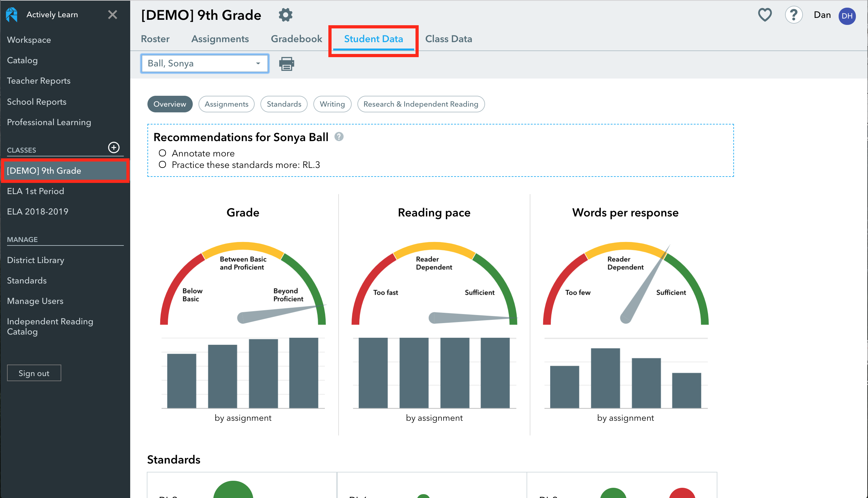Image resolution: width=868 pixels, height=498 pixels.
Task: Open the help question mark icon
Action: [x=793, y=15]
